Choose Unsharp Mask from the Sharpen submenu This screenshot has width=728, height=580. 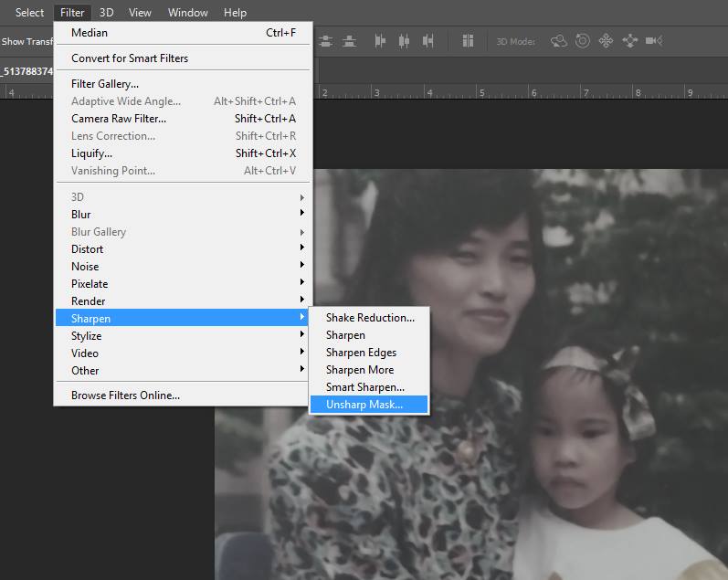tap(364, 404)
